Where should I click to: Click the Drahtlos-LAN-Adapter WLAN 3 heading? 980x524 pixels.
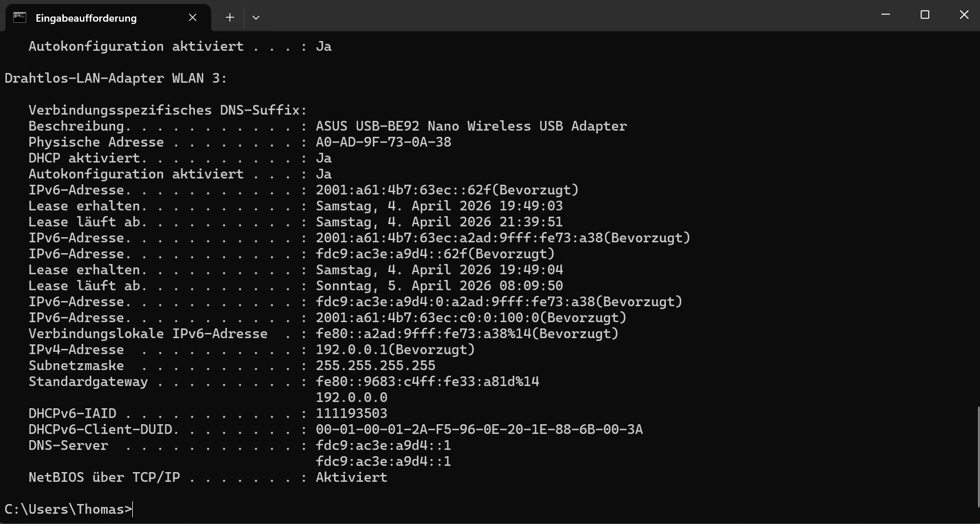116,78
